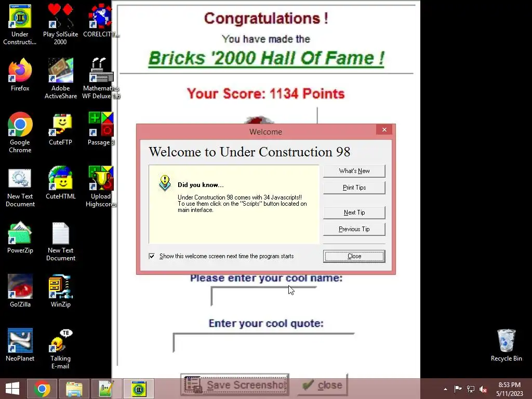Open the network tray icon
Image resolution: width=532 pixels, height=399 pixels.
471,389
